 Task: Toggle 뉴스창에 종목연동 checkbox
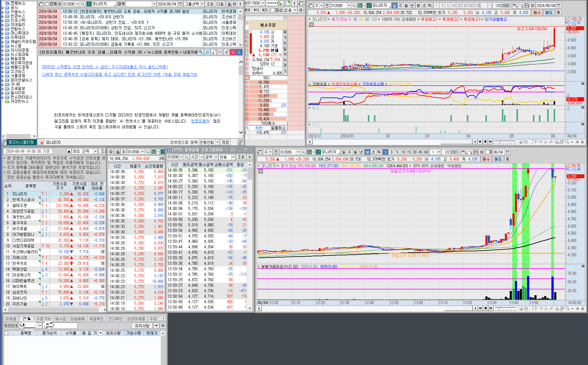pyautogui.click(x=145, y=52)
